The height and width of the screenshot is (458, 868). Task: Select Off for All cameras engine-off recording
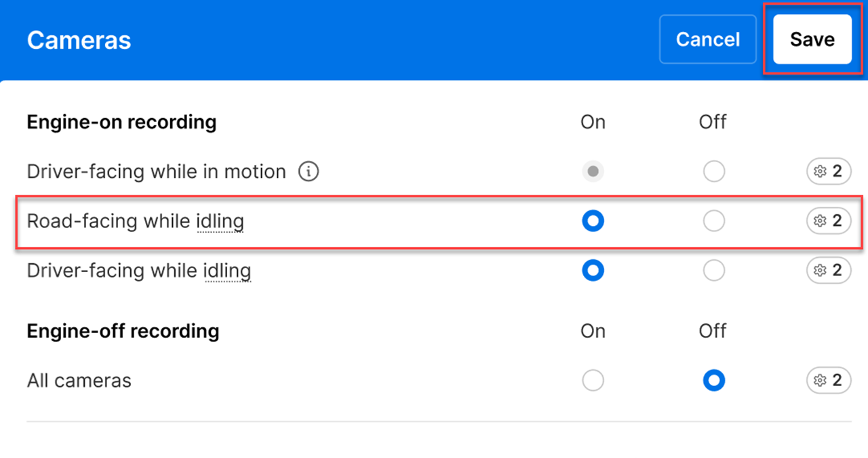click(713, 381)
